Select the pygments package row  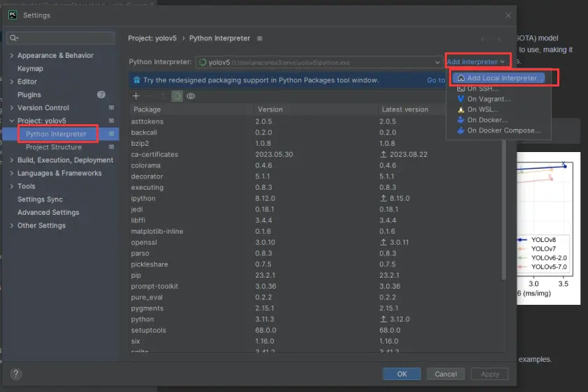point(316,308)
